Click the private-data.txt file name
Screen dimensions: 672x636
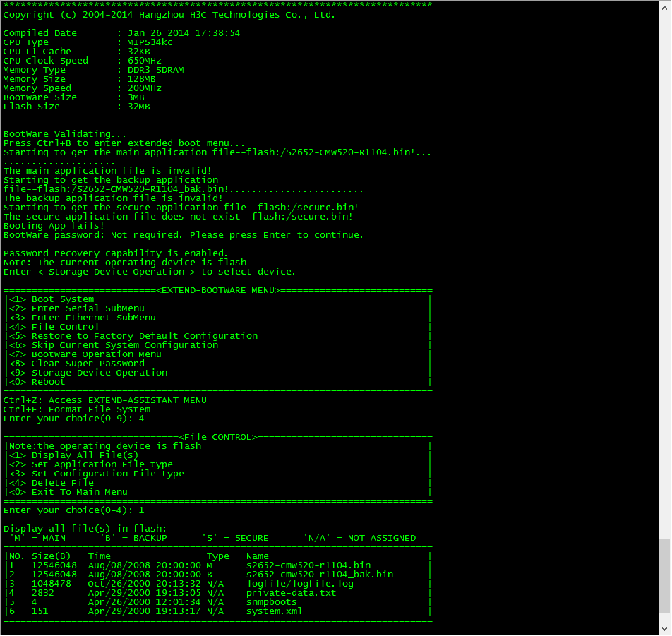[x=292, y=593]
